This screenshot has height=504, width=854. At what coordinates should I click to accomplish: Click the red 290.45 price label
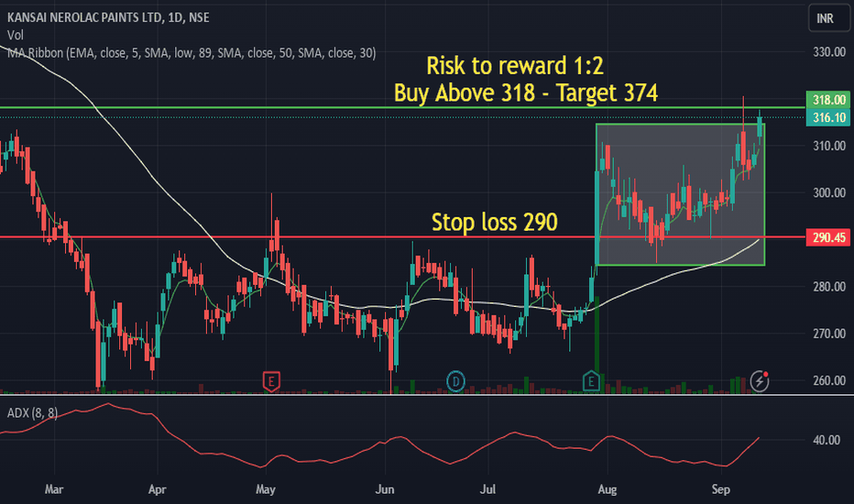827,237
